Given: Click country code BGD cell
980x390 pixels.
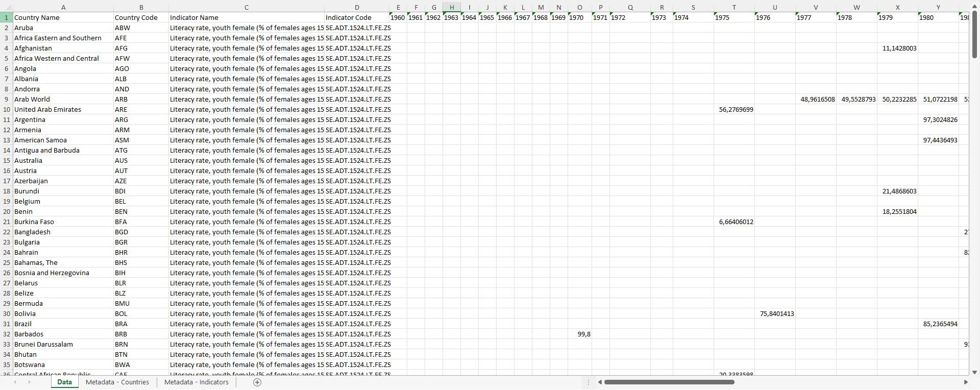Looking at the screenshot, I should (141, 232).
